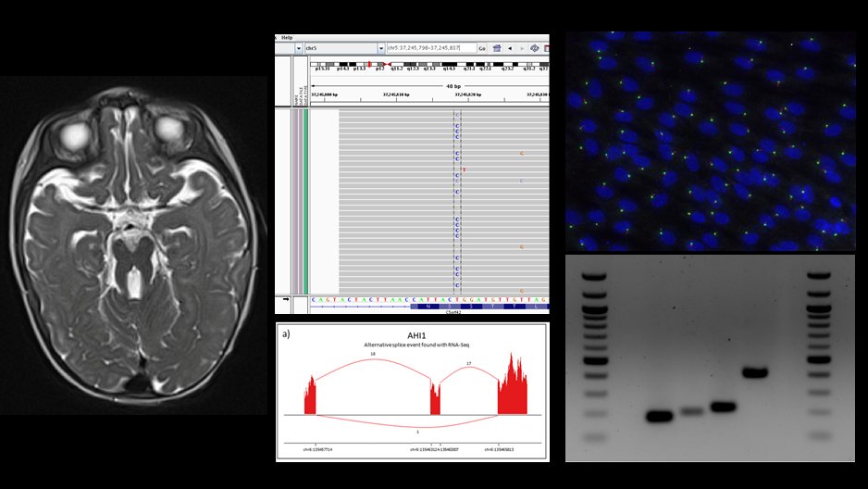Screen dimensions: 868x489
Task: Click the blue fluorescence microscopy image
Action: click(711, 141)
